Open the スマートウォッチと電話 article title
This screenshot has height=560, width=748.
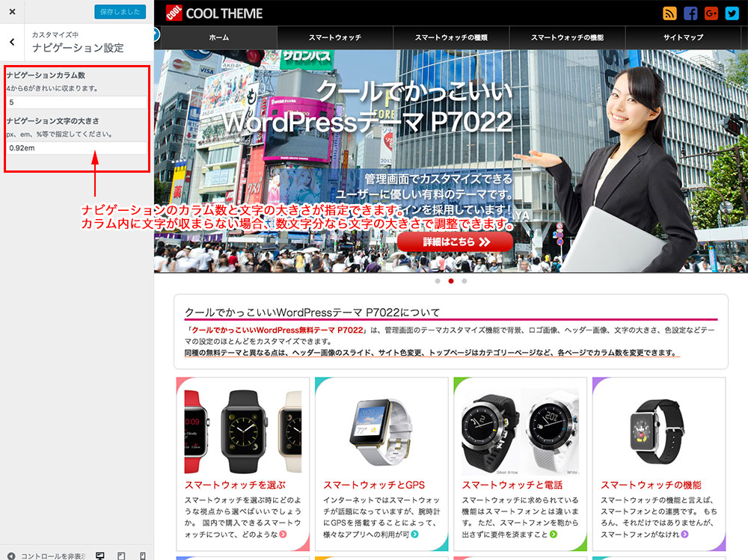pyautogui.click(x=512, y=485)
